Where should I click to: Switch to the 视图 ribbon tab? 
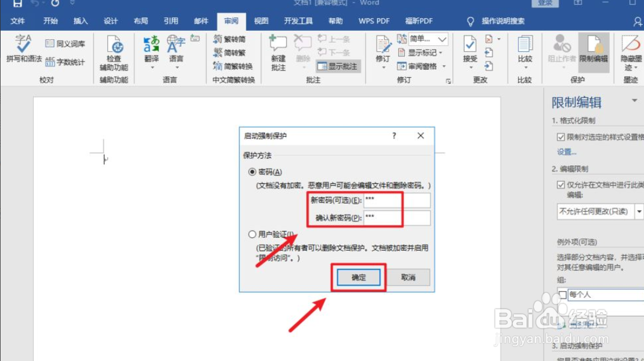(x=260, y=20)
